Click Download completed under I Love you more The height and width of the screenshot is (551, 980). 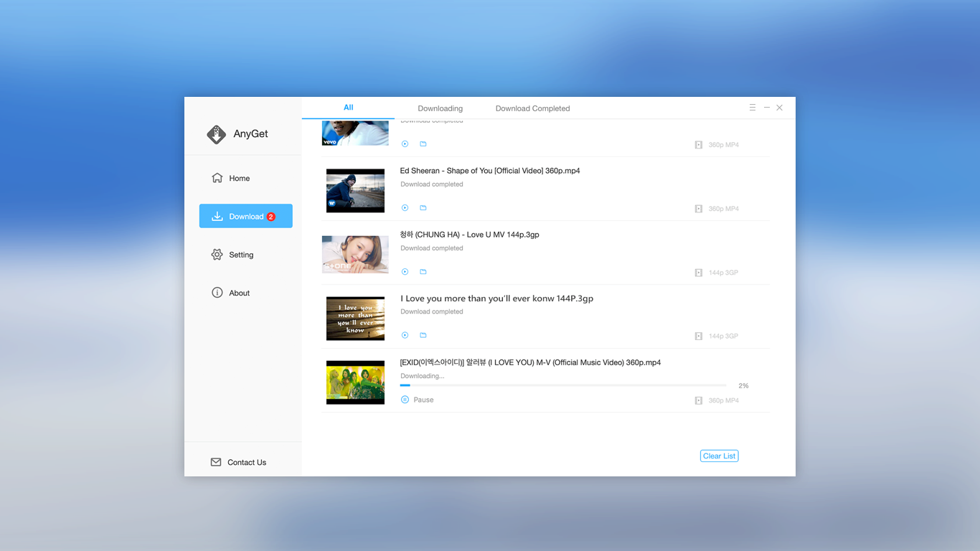click(432, 311)
